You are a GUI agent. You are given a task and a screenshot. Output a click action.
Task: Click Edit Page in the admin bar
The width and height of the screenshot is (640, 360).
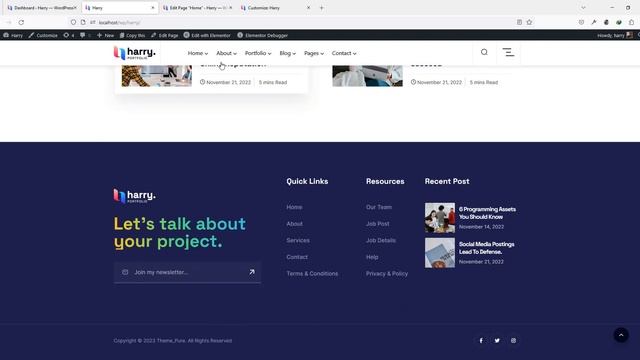coord(164,36)
